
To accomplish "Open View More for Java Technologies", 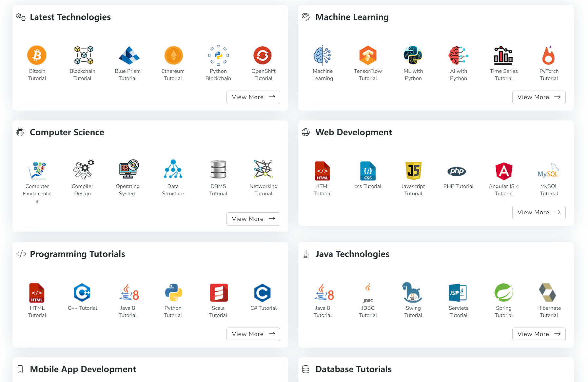I will (539, 334).
